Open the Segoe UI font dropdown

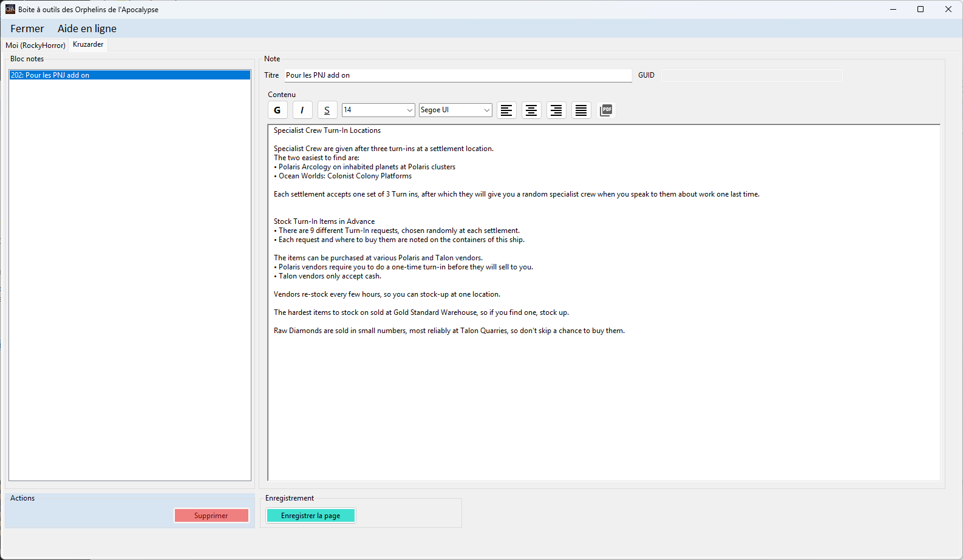486,110
